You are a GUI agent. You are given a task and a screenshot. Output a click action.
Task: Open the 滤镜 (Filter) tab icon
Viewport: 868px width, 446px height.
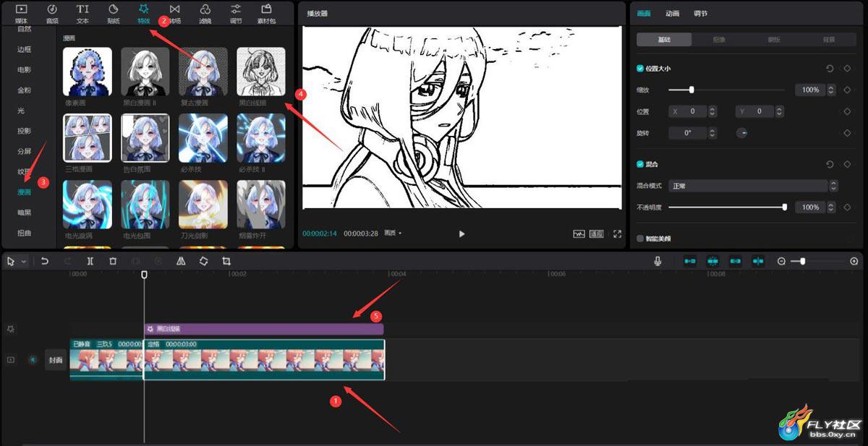(205, 9)
